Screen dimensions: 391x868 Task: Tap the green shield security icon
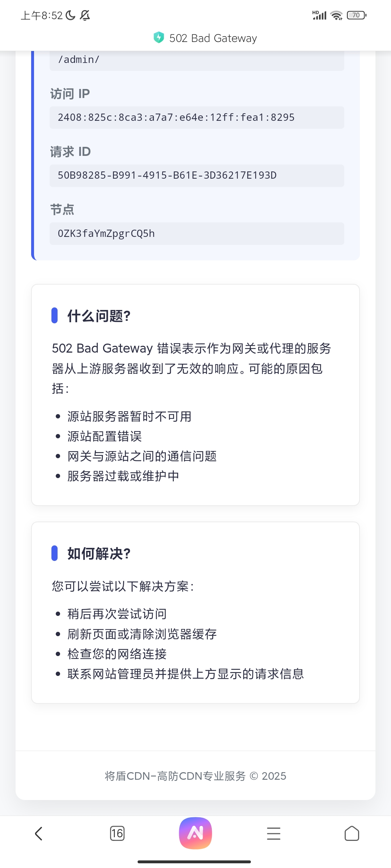[x=159, y=38]
